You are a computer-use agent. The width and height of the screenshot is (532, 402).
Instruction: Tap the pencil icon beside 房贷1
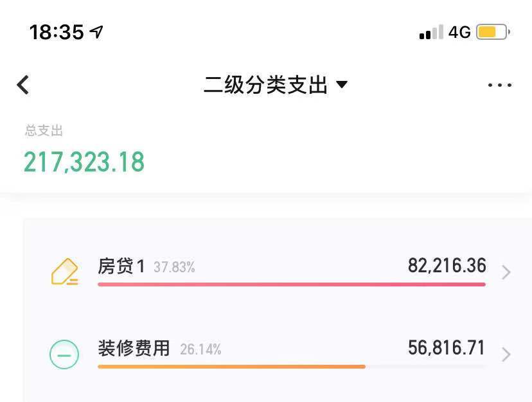[x=64, y=272]
